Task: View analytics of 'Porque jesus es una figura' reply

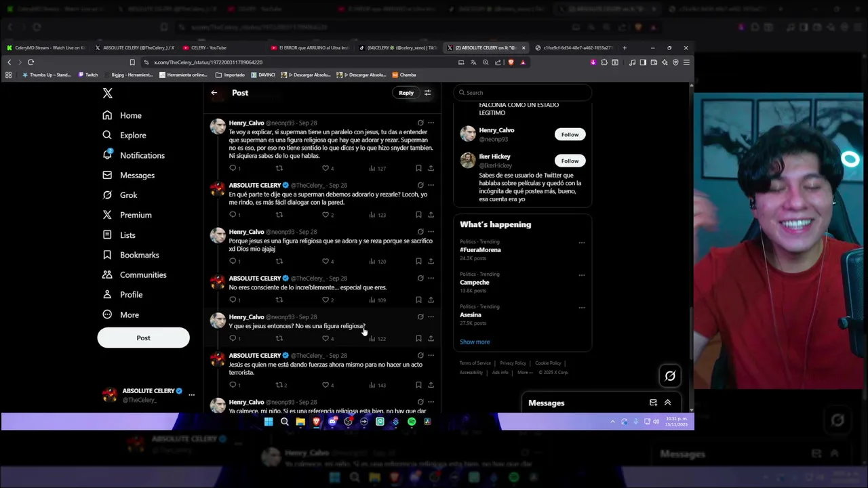Action: [x=378, y=261]
